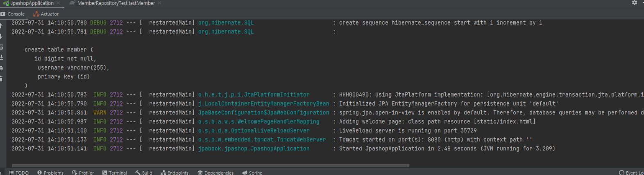Click the 'primary key (id)' line

click(64, 76)
